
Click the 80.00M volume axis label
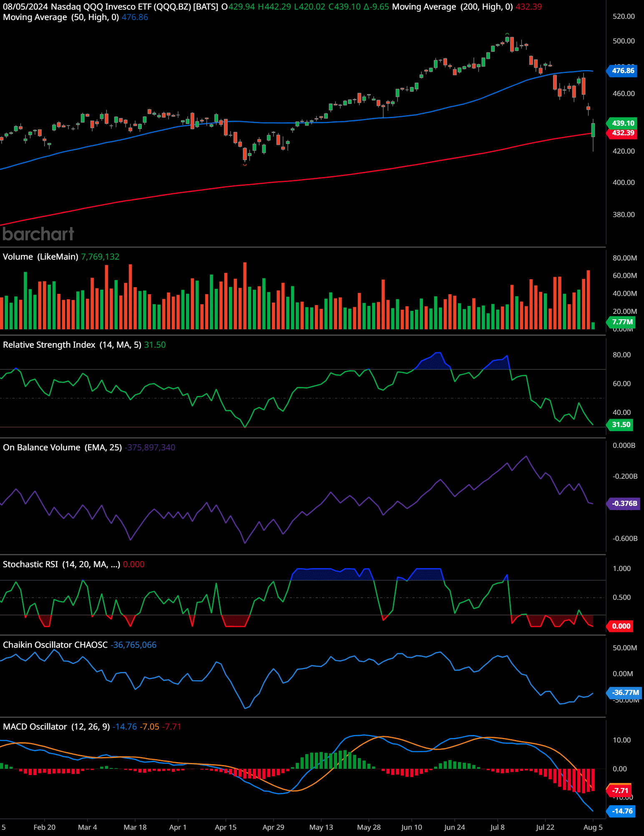click(x=625, y=258)
